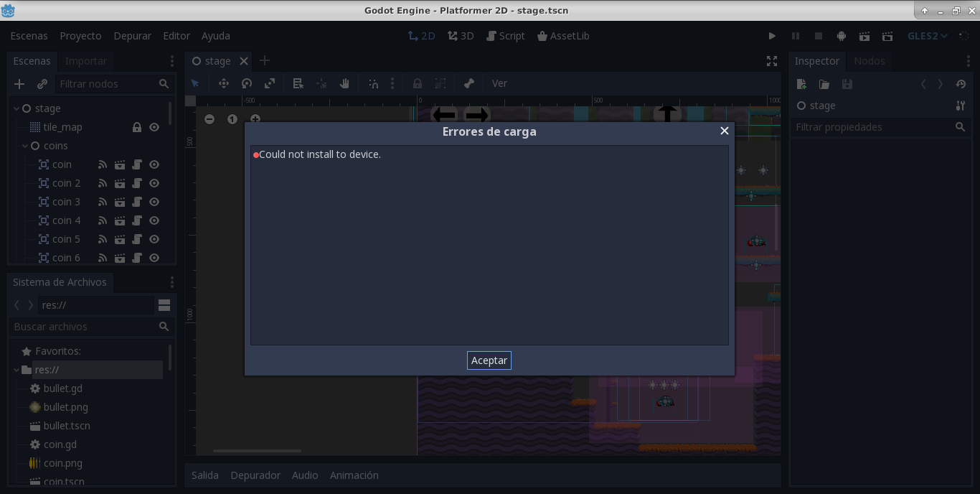Image resolution: width=980 pixels, height=494 pixels.
Task: Open smart snapping options icon
Action: pos(373,83)
